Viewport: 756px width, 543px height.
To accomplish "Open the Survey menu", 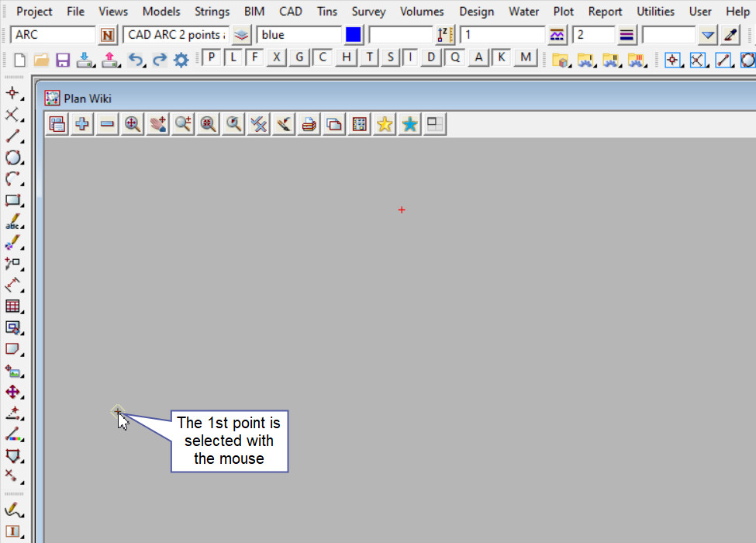I will pos(368,12).
